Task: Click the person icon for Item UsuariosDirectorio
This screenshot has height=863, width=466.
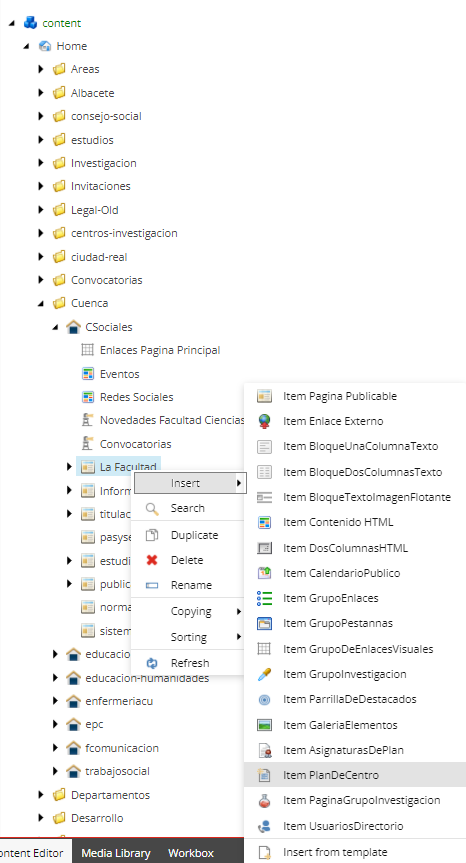Action: [x=265, y=826]
